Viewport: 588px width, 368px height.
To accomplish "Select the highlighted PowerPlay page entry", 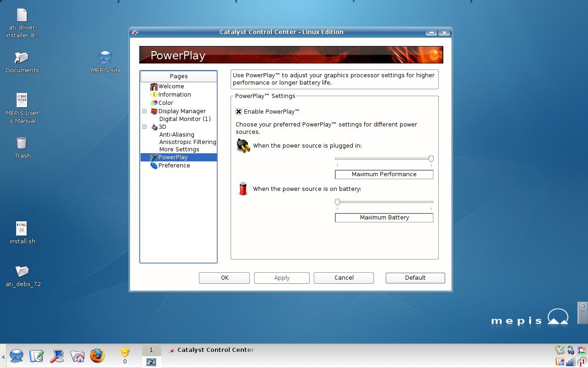I will click(179, 157).
